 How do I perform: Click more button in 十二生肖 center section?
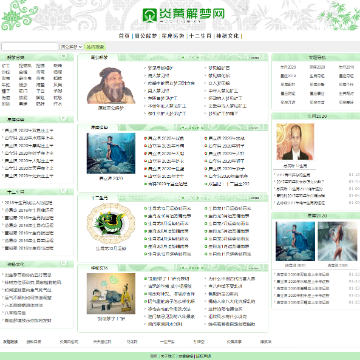pyautogui.click(x=255, y=198)
